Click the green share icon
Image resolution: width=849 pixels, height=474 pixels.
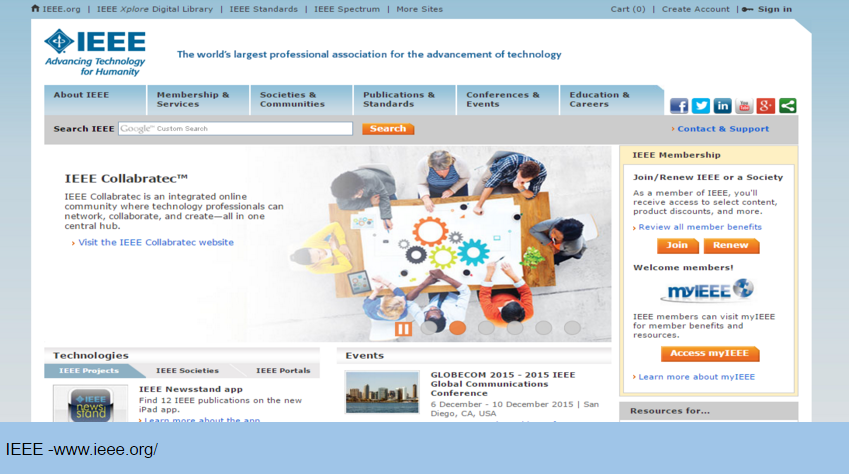(x=787, y=106)
